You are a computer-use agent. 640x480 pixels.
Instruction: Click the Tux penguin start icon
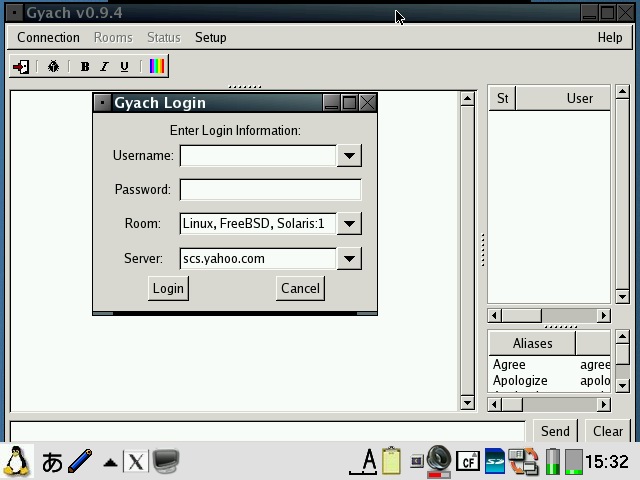pos(17,461)
